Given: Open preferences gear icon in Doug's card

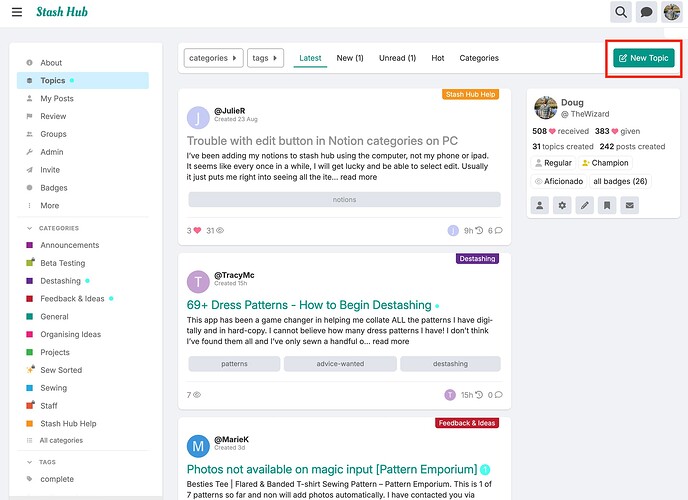Looking at the screenshot, I should (562, 205).
